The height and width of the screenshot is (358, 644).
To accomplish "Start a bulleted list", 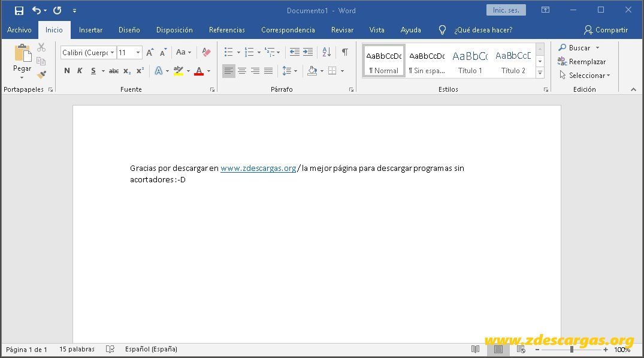I will pos(229,52).
